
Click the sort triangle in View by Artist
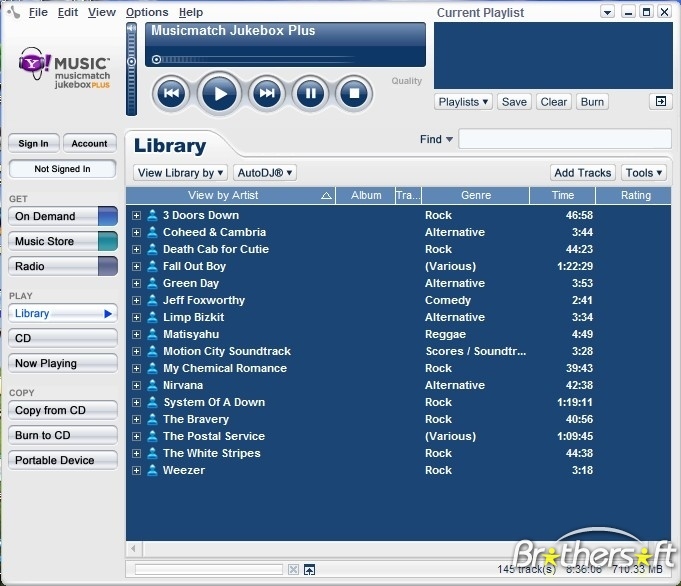[327, 196]
